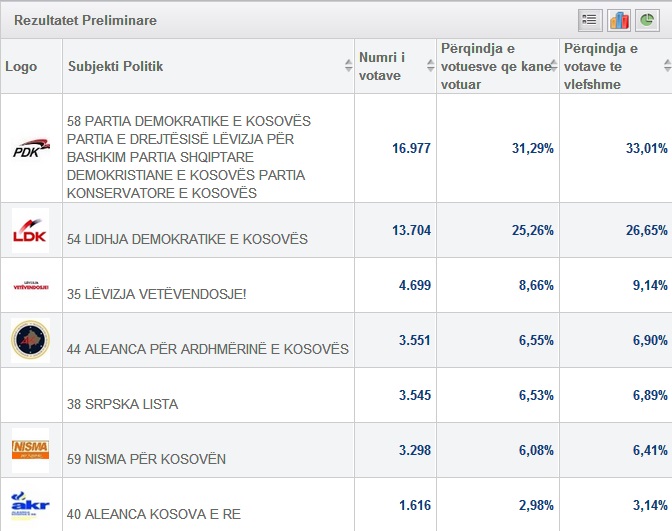Sort by Numri i votave arrows

tap(429, 66)
